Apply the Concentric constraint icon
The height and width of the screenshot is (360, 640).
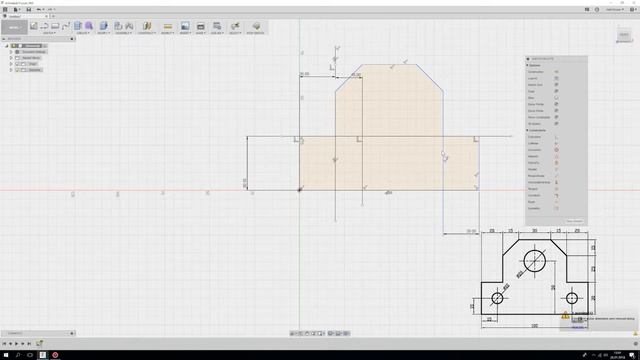(556, 150)
